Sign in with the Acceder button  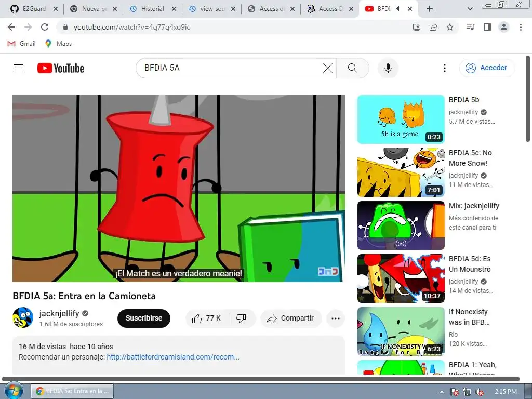click(x=487, y=68)
